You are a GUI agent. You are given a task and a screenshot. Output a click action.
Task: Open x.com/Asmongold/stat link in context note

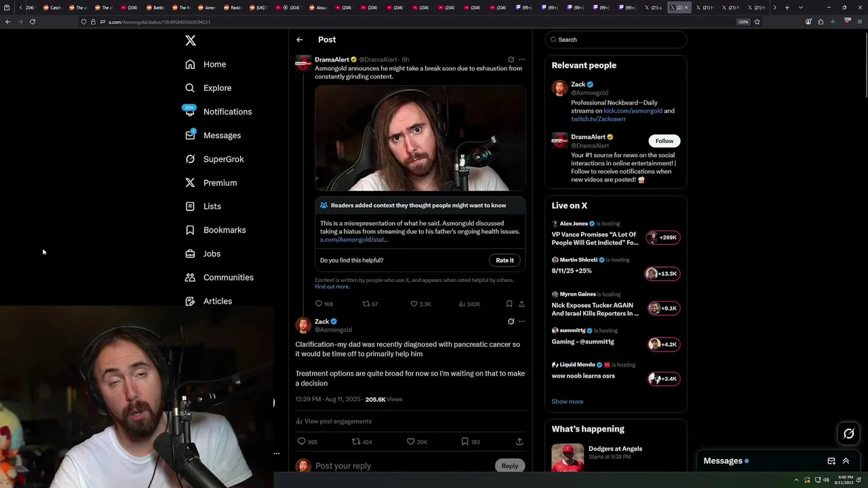[354, 240]
